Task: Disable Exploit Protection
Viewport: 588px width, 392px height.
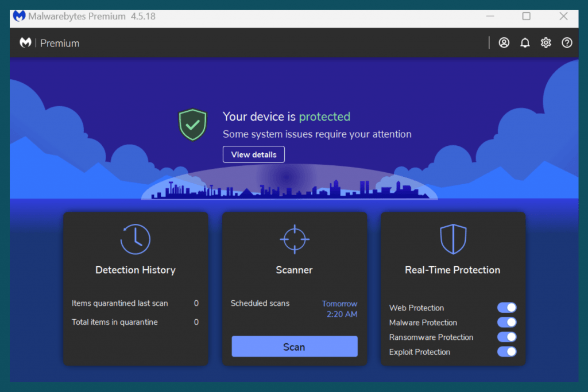Action: (507, 352)
